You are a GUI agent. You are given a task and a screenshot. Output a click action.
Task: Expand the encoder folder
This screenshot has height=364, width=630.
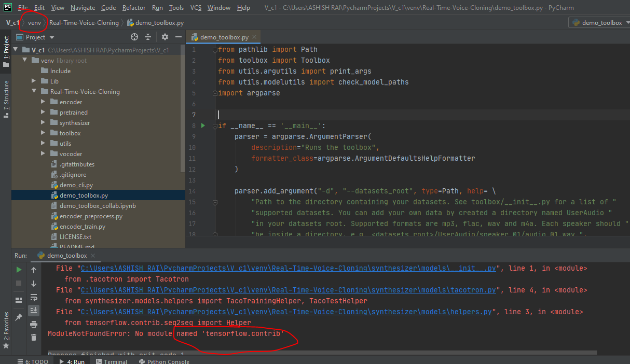pos(44,102)
